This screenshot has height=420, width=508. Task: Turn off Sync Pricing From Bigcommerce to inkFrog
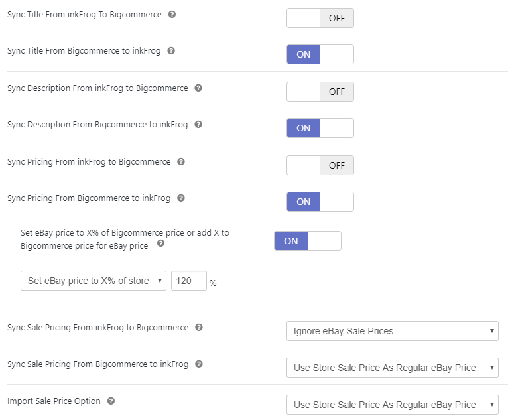pos(320,202)
